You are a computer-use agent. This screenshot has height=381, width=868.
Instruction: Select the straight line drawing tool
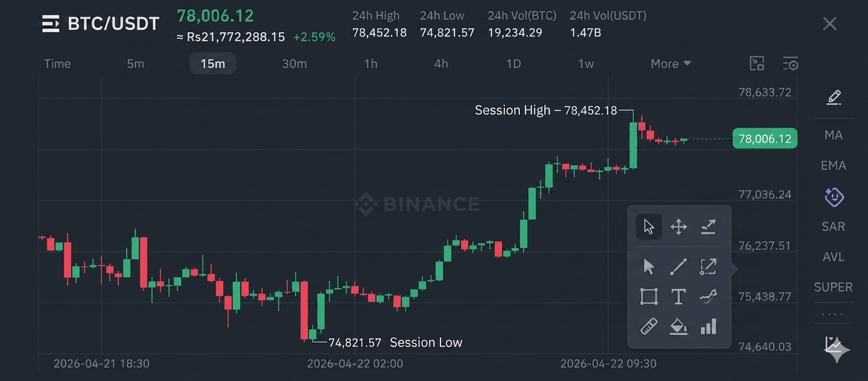[x=679, y=267]
